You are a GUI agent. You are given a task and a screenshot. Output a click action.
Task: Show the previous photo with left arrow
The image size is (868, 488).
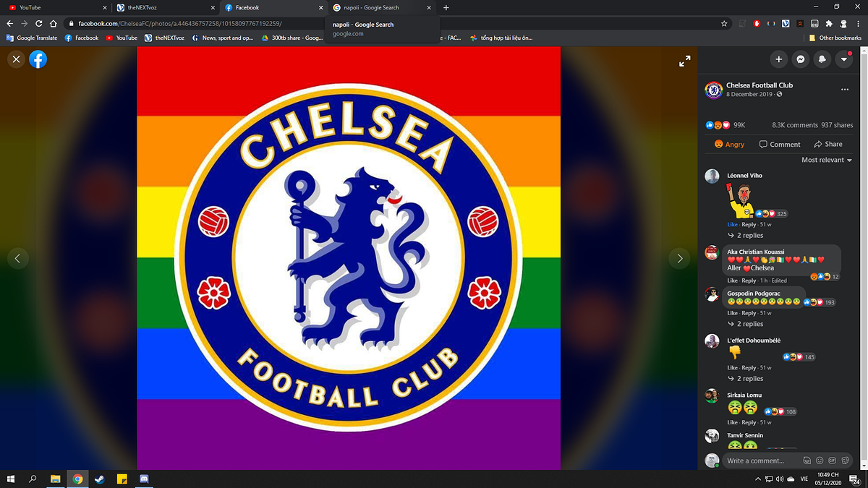point(17,257)
